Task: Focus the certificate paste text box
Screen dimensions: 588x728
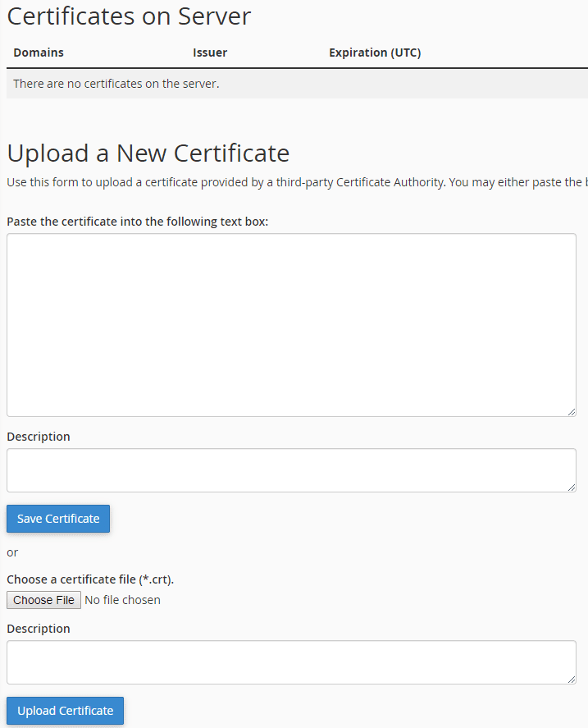Action: (291, 325)
